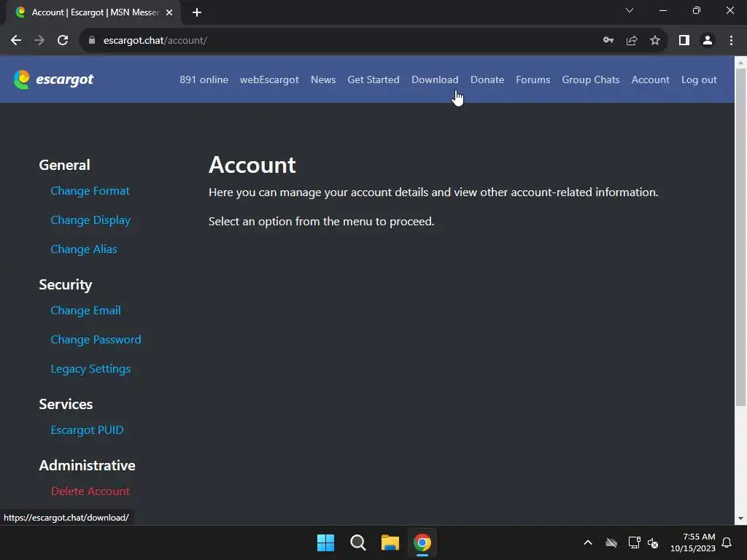Open the Legacy Settings link
Image resolution: width=747 pixels, height=560 pixels.
(90, 369)
